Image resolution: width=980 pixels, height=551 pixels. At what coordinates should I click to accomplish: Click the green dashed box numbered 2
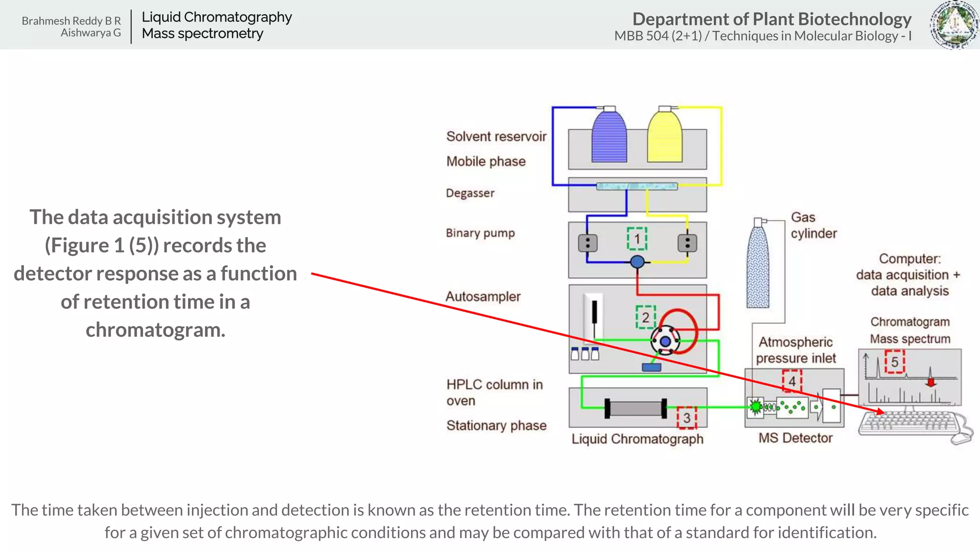click(646, 317)
